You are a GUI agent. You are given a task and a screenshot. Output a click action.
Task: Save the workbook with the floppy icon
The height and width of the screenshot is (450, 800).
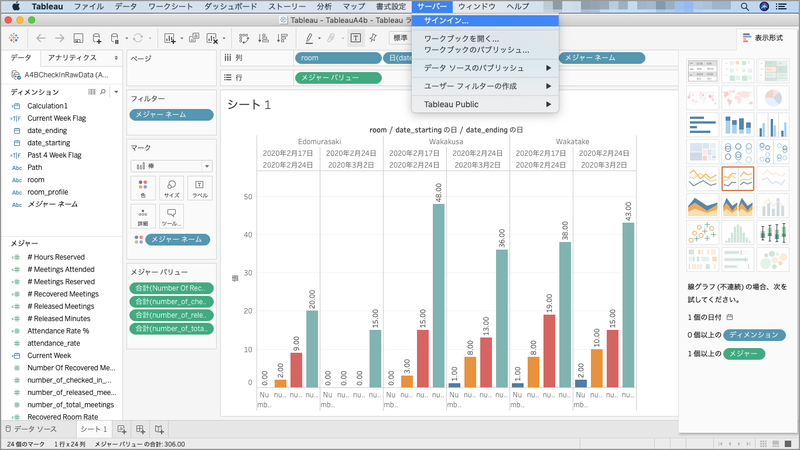click(x=78, y=38)
